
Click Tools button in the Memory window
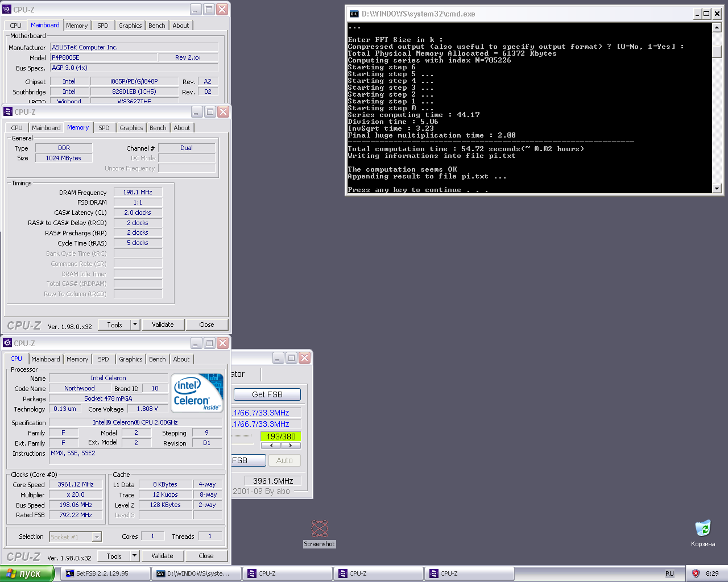point(114,325)
